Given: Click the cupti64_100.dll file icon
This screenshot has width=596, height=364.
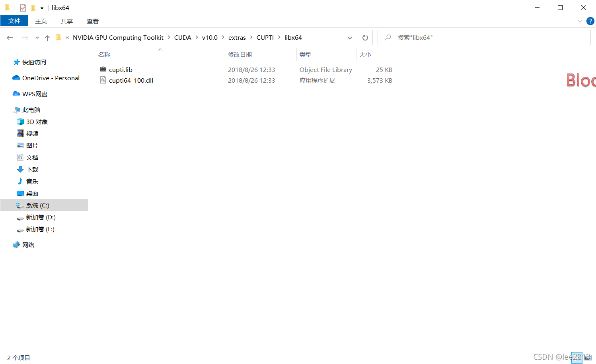Looking at the screenshot, I should [103, 80].
